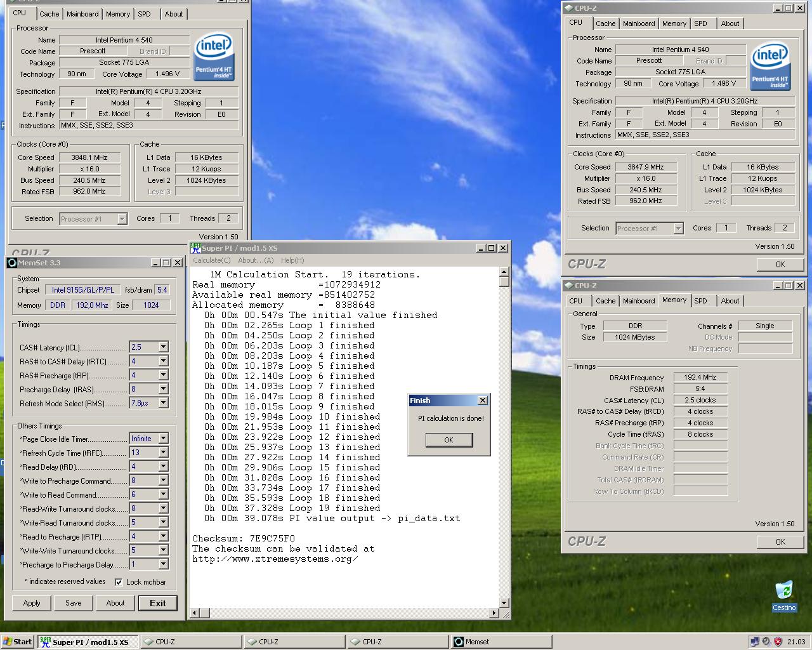This screenshot has height=650, width=812.
Task: Click the Super PI title bar icon
Action: (195, 248)
